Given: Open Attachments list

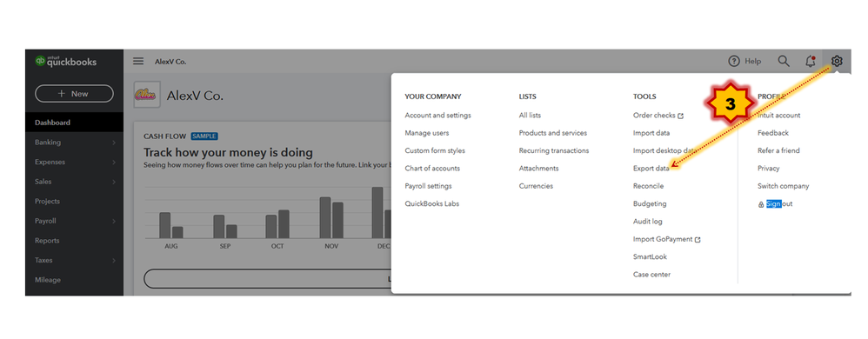Looking at the screenshot, I should click(538, 168).
